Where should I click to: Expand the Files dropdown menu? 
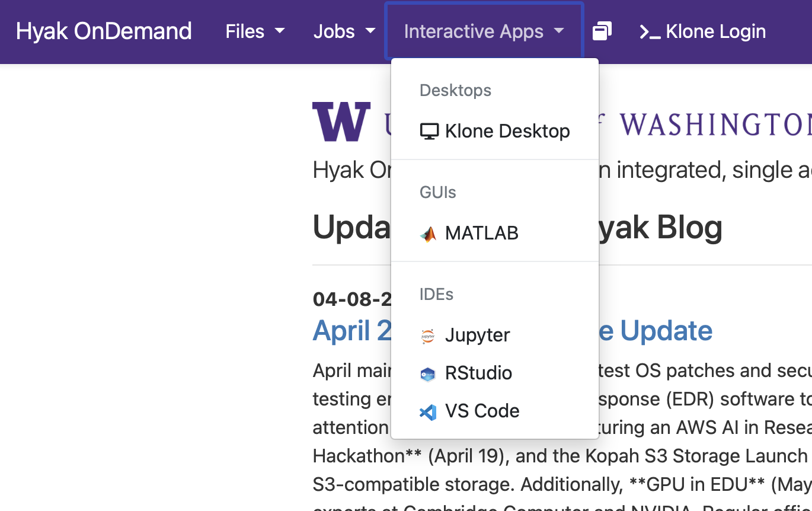[255, 31]
